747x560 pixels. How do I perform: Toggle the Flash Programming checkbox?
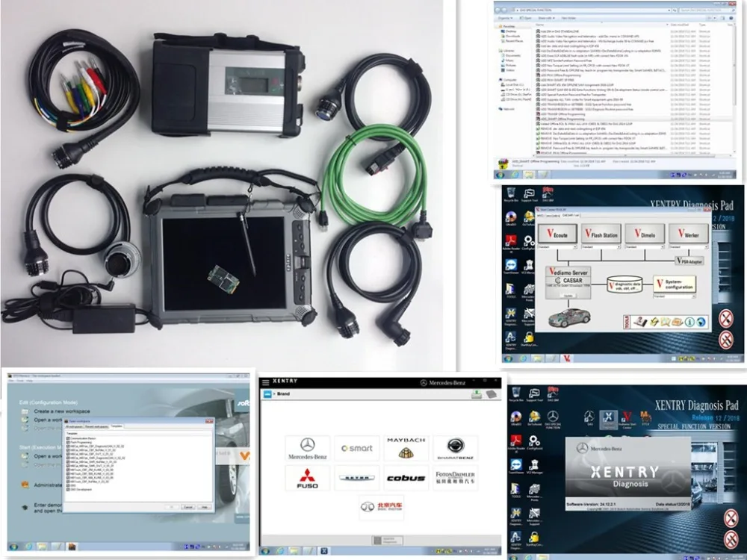(x=68, y=442)
